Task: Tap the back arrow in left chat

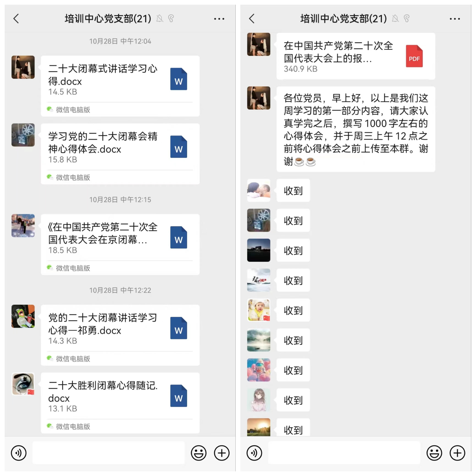Action: point(16,19)
